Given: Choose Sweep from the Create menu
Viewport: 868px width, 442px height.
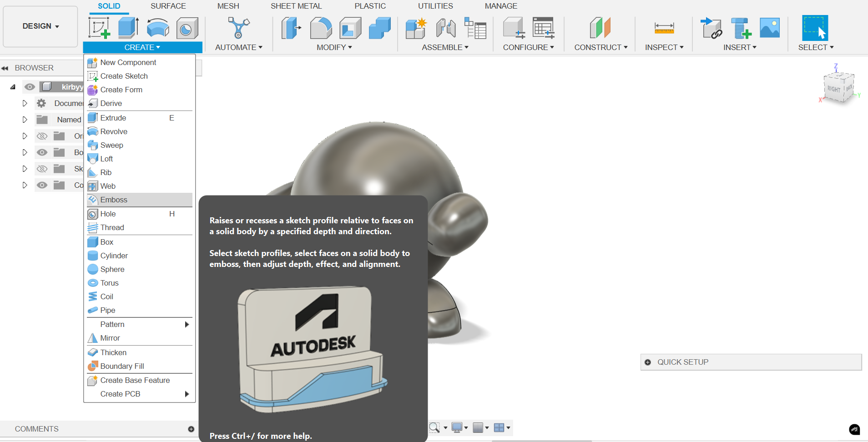Looking at the screenshot, I should pos(139,145).
